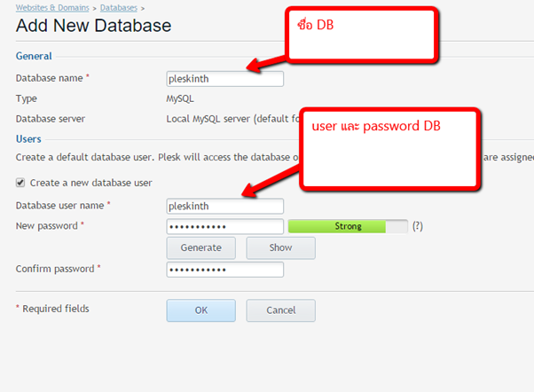This screenshot has width=534, height=392.
Task: Select the Confirm password field
Action: point(224,269)
